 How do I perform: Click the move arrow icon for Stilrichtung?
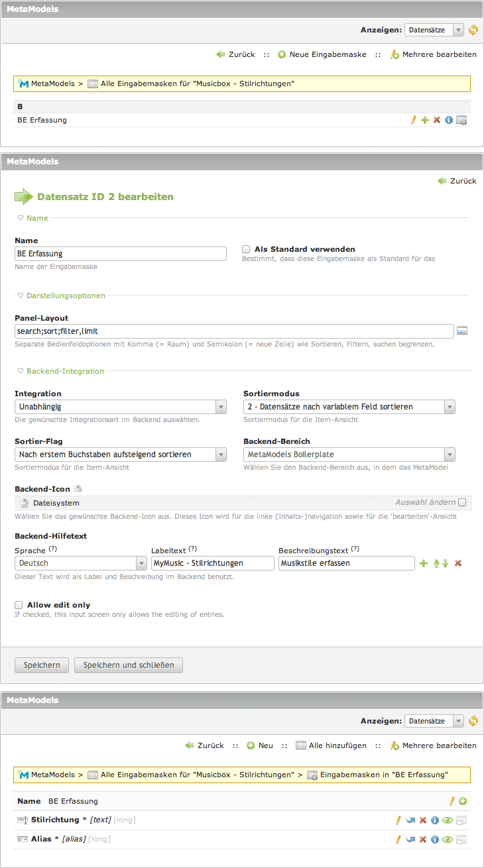[x=410, y=820]
